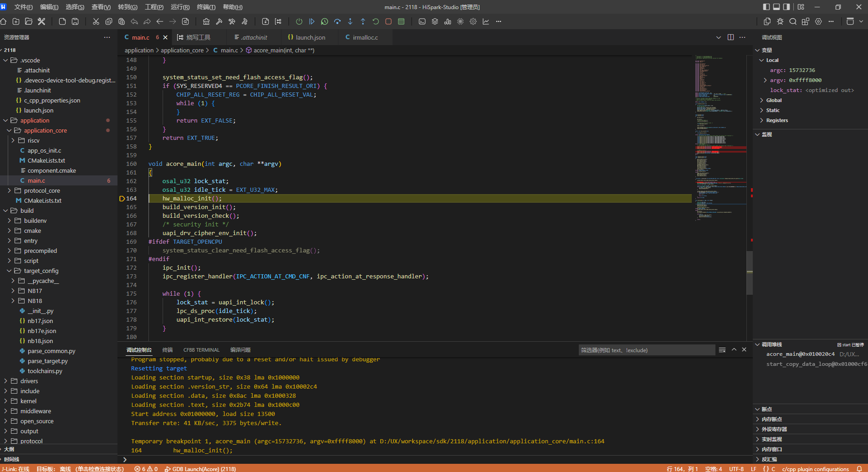Collapse the target_config folder
This screenshot has width=868, height=472.
tap(41, 271)
